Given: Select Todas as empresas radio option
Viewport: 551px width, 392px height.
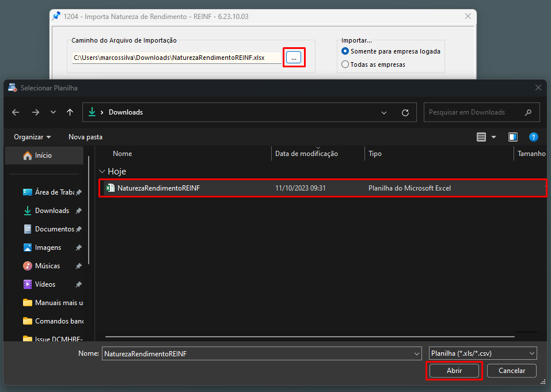Looking at the screenshot, I should 374,64.
